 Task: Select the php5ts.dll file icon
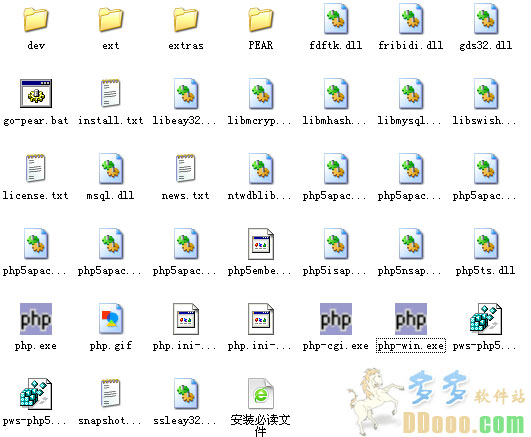[486, 244]
